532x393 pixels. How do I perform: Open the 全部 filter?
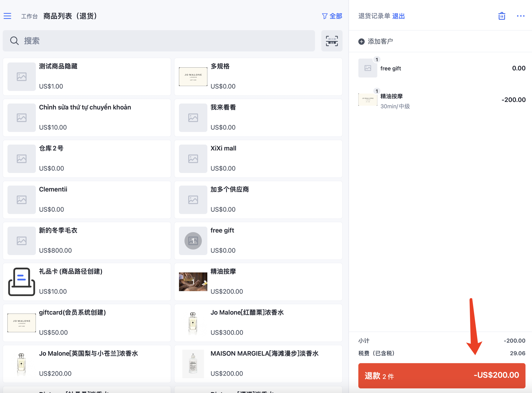pos(332,16)
